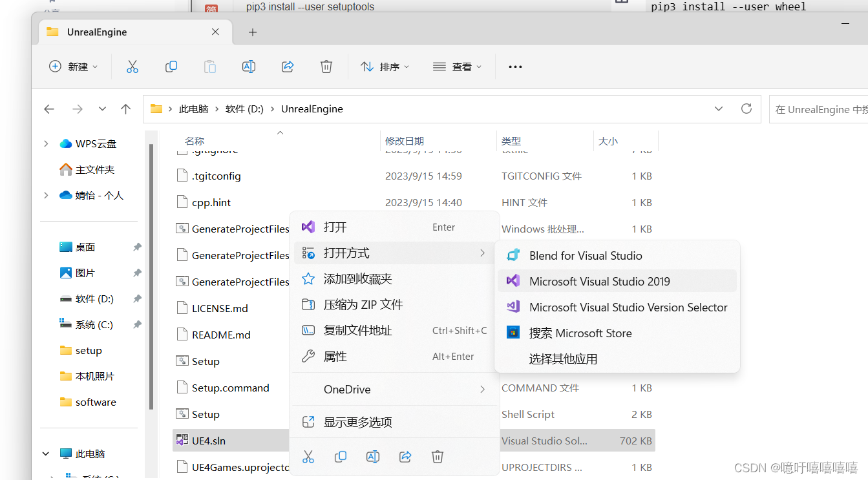Add a new Explorer tab

[x=253, y=32]
